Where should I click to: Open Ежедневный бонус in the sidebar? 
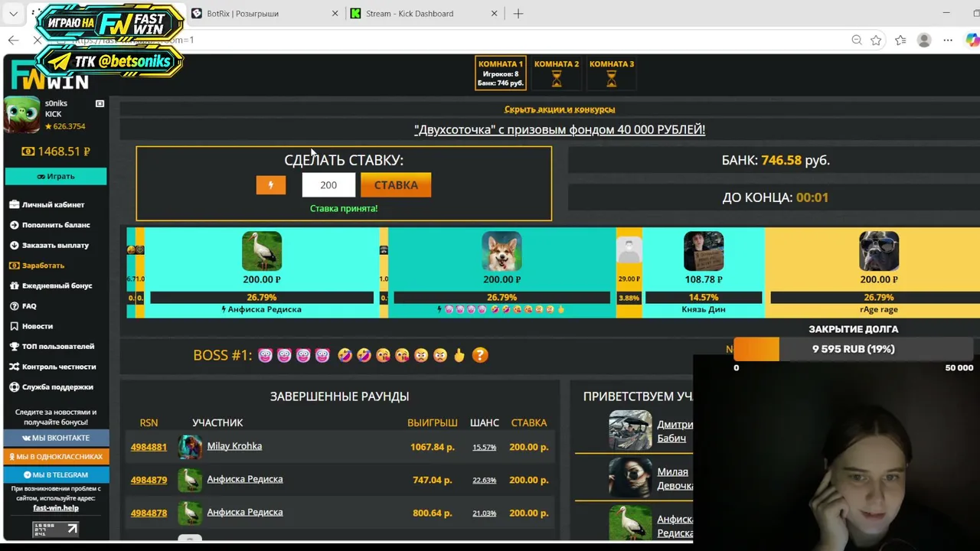[51, 285]
